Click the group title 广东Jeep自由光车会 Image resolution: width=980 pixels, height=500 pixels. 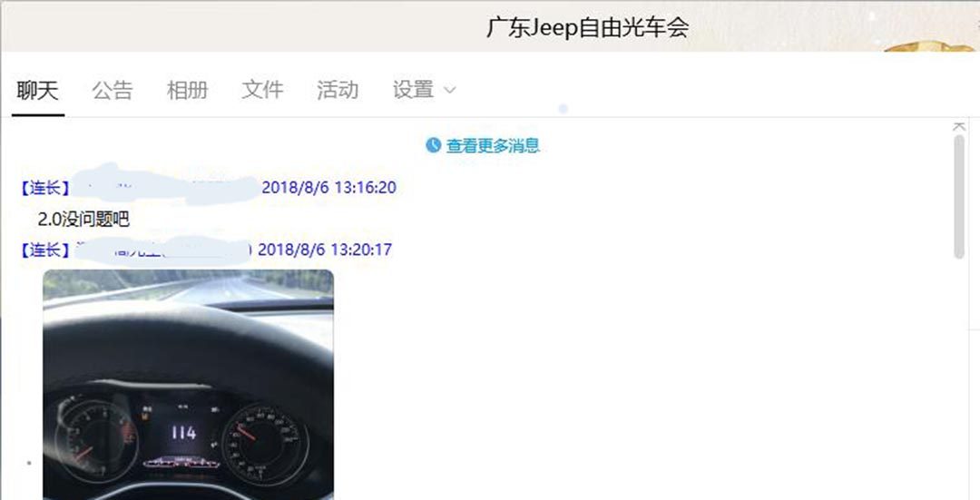coord(587,27)
